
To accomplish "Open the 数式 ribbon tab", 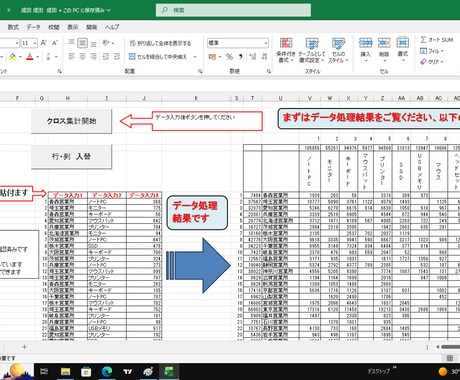I will tap(13, 27).
